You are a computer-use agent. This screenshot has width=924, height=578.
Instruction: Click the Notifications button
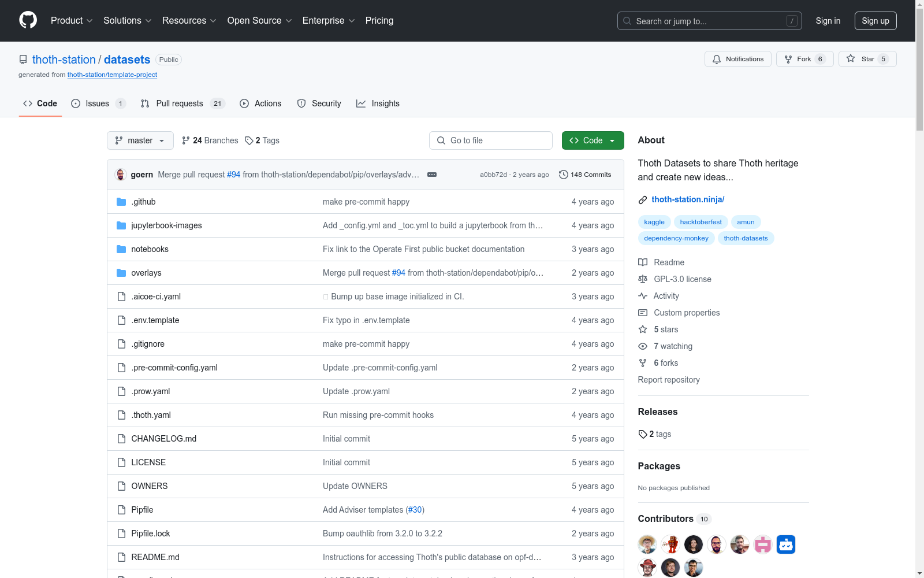pos(738,59)
